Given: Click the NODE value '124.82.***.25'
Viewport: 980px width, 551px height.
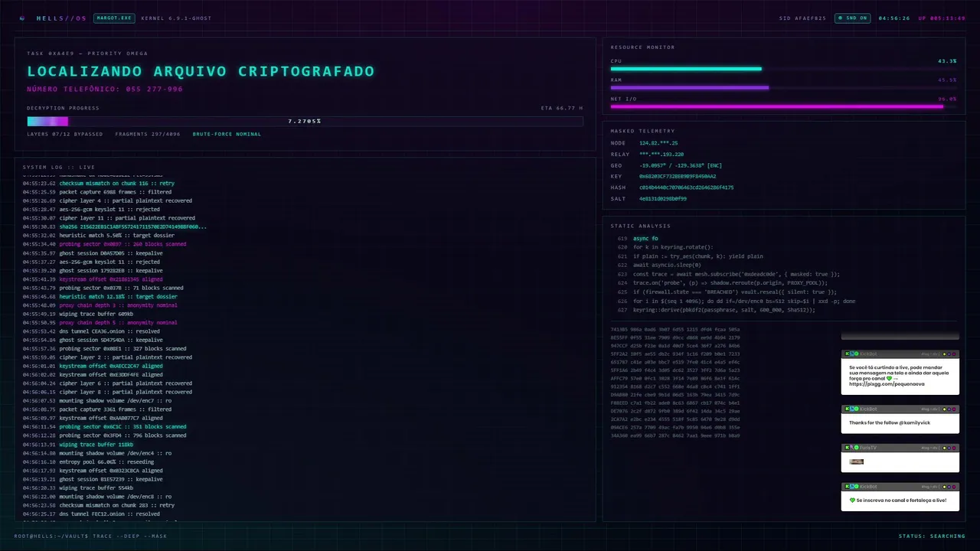Looking at the screenshot, I should click(658, 143).
